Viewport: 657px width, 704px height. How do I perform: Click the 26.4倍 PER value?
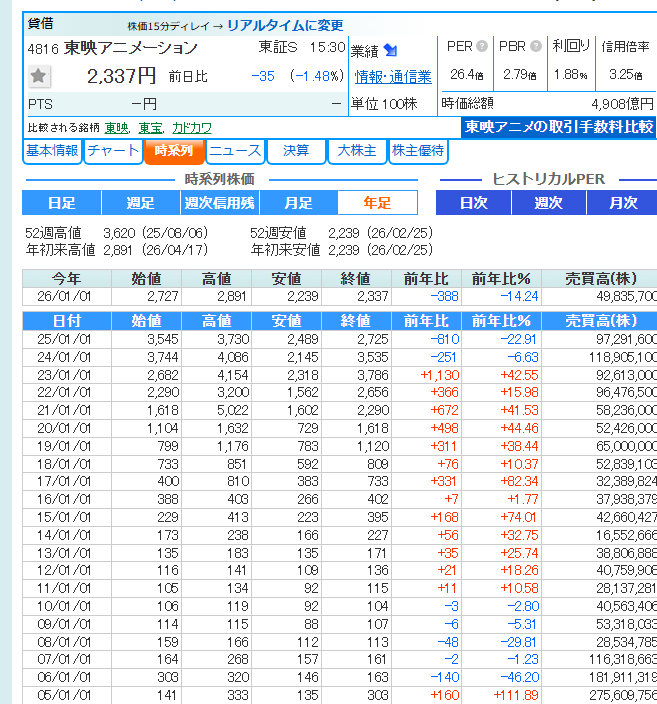(467, 75)
